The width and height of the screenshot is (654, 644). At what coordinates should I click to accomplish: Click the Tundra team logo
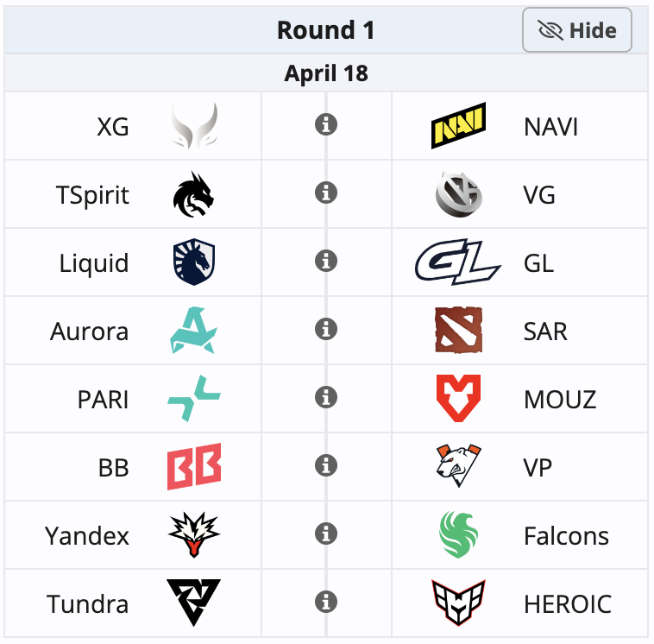(x=194, y=603)
